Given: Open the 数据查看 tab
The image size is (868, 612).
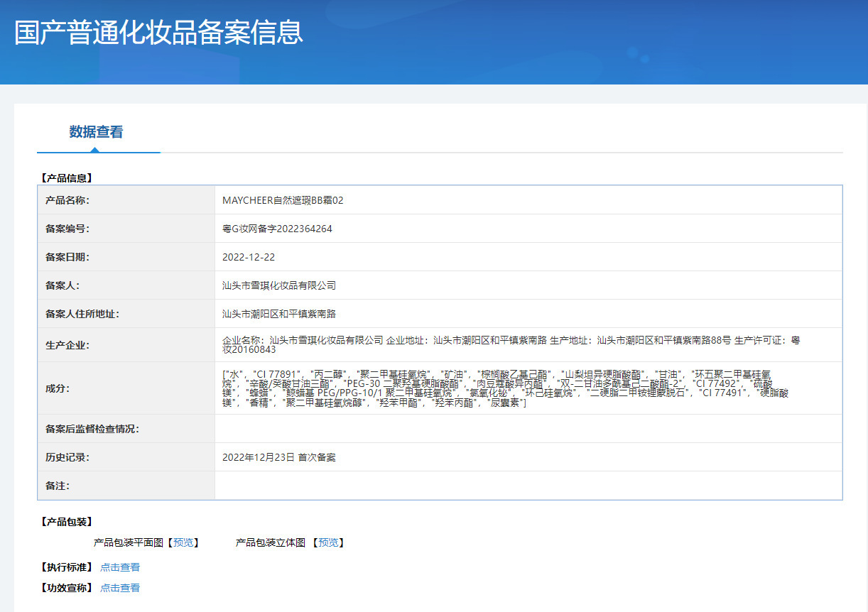Looking at the screenshot, I should point(96,132).
